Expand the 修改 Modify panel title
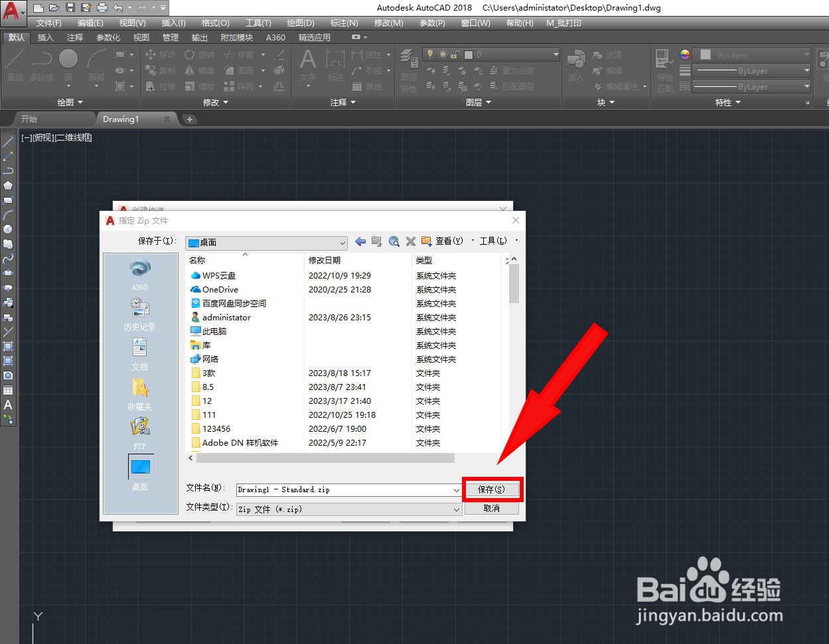Viewport: 829px width, 644px height. [x=216, y=102]
